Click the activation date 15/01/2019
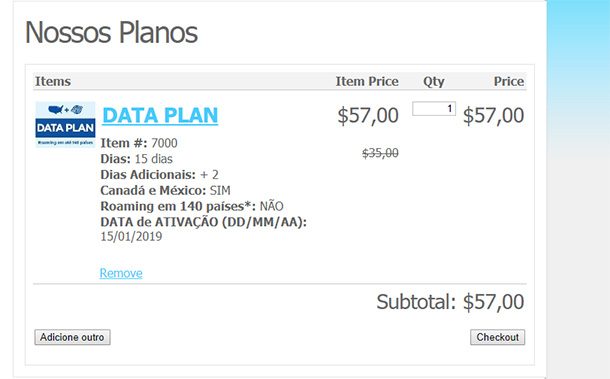610x379 pixels. click(x=131, y=237)
